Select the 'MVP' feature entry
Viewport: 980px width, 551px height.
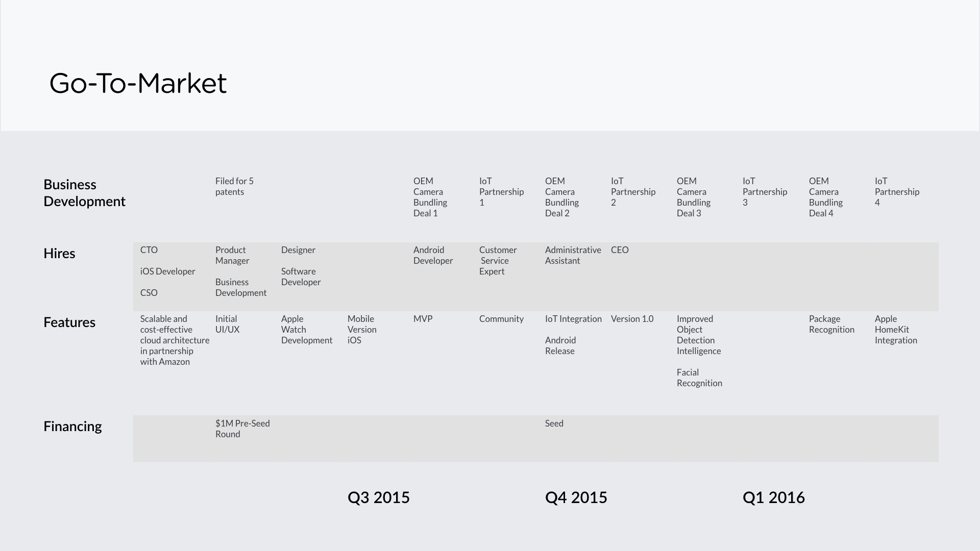(423, 319)
